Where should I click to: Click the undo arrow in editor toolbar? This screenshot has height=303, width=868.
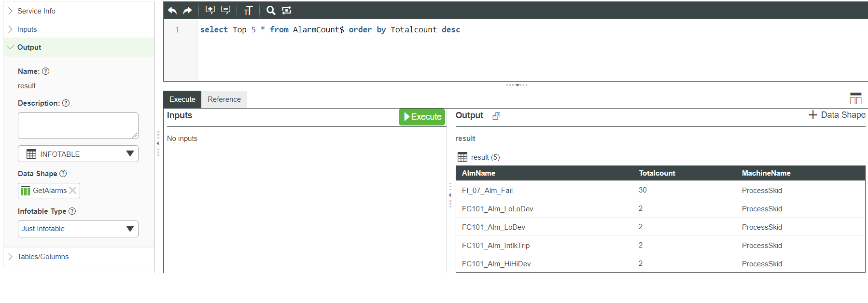coord(172,10)
